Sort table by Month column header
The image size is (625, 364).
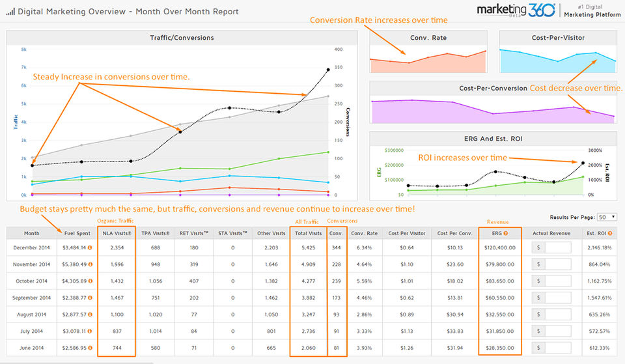31,233
